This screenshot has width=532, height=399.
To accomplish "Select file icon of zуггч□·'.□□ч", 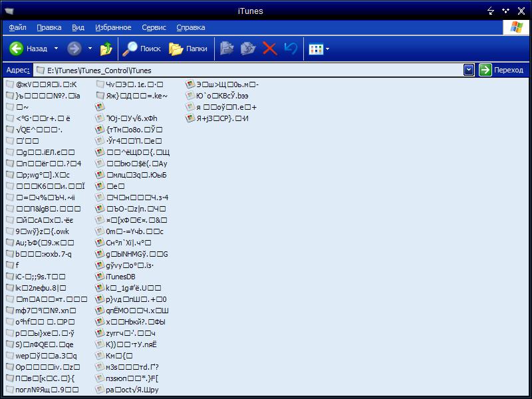I will coord(100,333).
